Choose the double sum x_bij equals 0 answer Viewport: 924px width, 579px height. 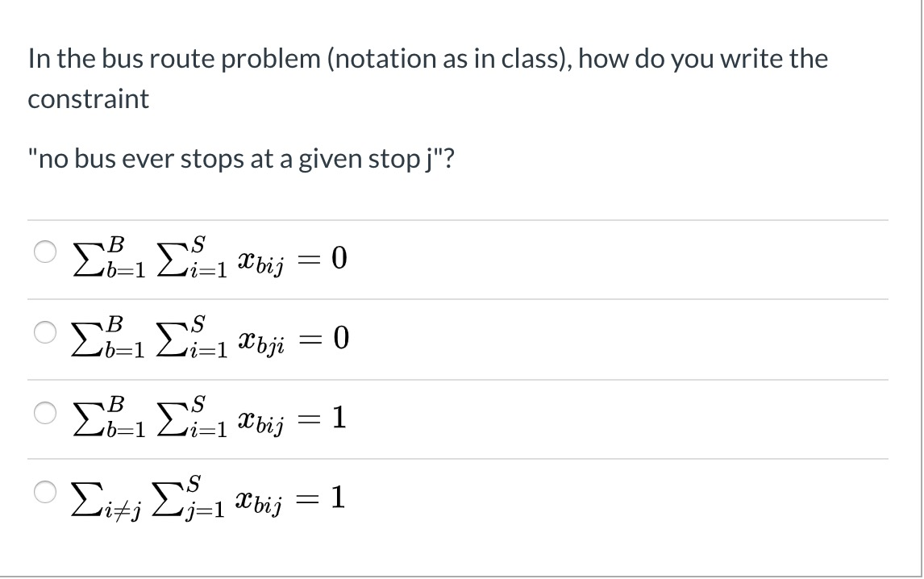point(46,252)
